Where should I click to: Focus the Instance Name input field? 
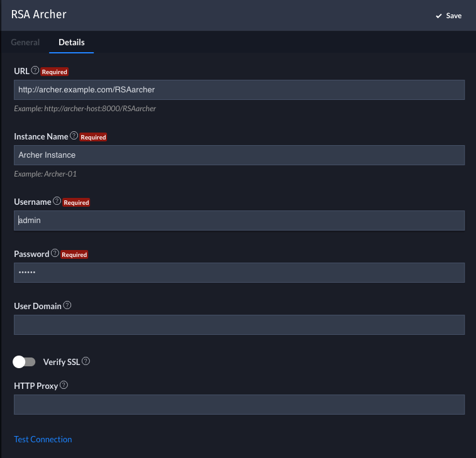(x=239, y=155)
